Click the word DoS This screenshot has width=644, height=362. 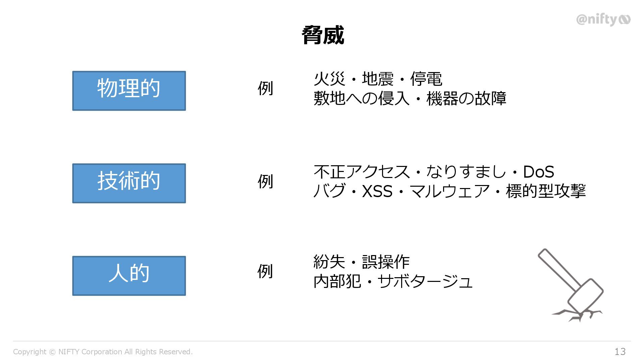(x=538, y=172)
